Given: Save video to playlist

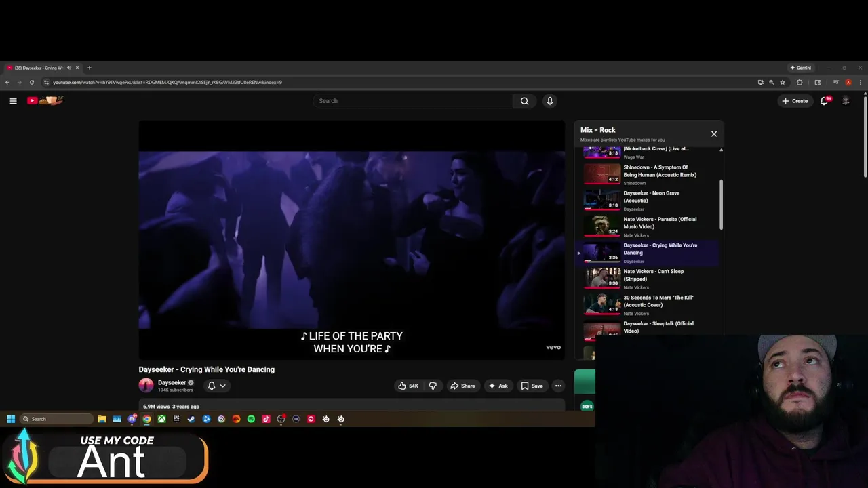Looking at the screenshot, I should [x=532, y=386].
